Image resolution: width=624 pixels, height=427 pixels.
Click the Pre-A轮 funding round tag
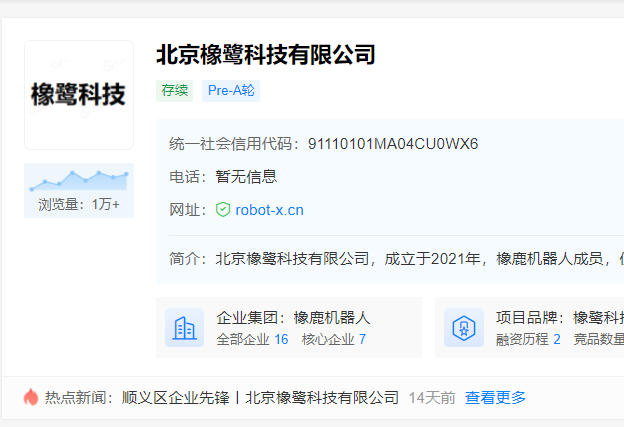(231, 91)
